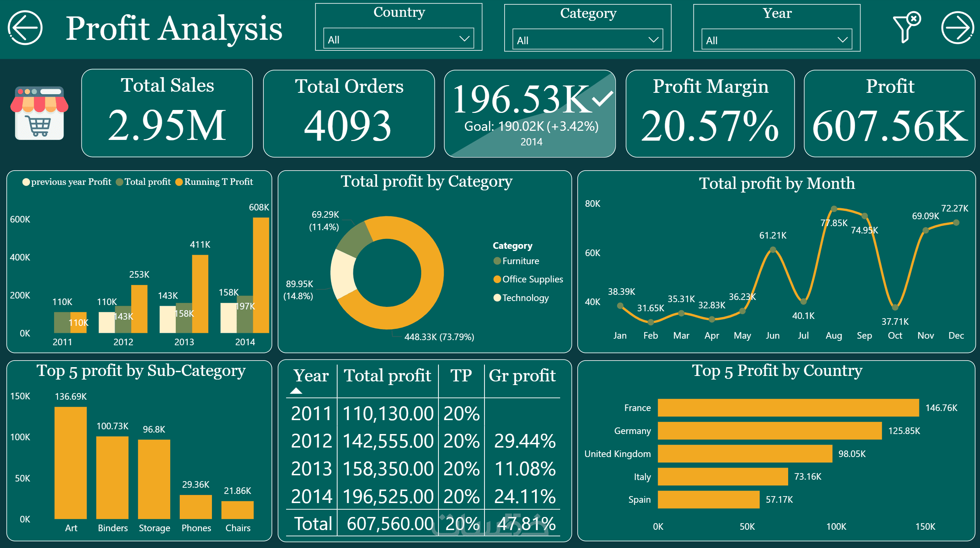Click the goal checkmark in KPI card

tap(602, 98)
